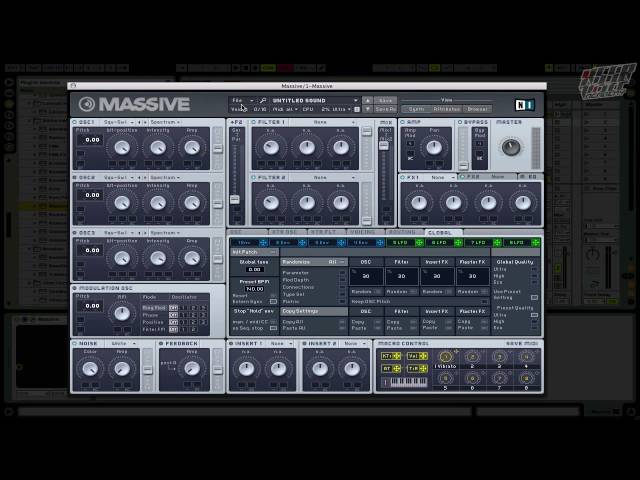Switch to Browser view button
The width and height of the screenshot is (640, 480).
click(x=477, y=109)
